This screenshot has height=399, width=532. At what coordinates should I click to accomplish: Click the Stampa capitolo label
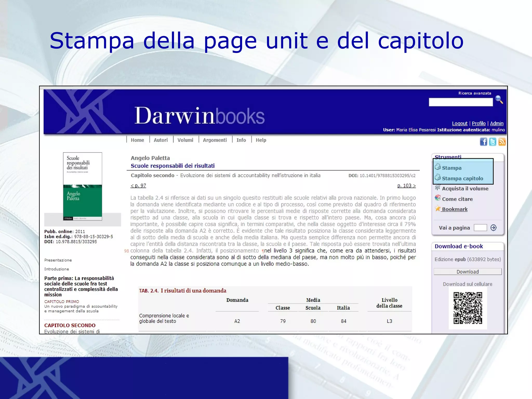462,178
